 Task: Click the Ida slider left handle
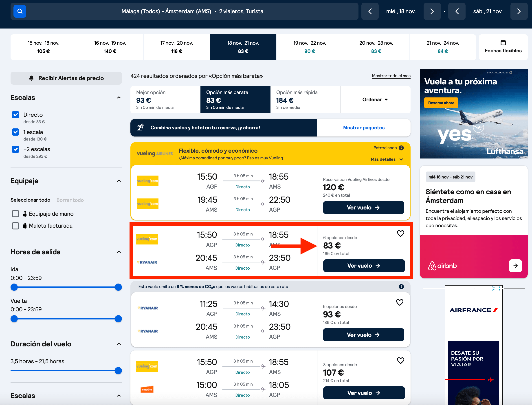point(14,287)
